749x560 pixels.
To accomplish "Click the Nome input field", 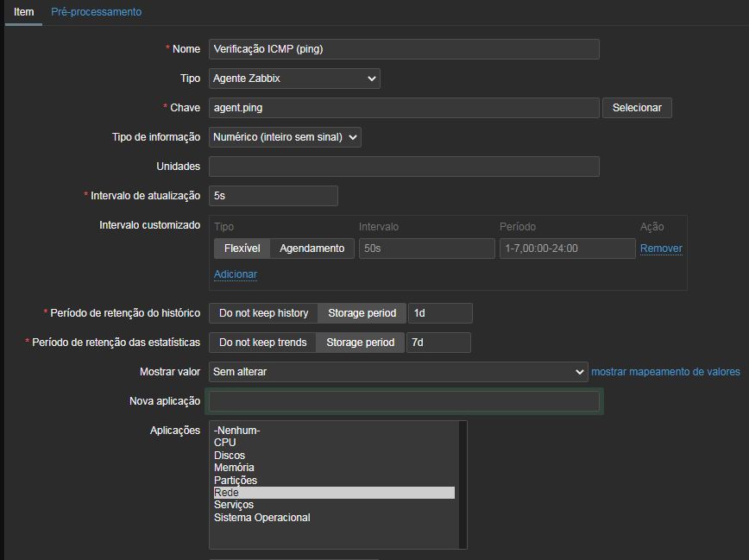I will click(403, 49).
